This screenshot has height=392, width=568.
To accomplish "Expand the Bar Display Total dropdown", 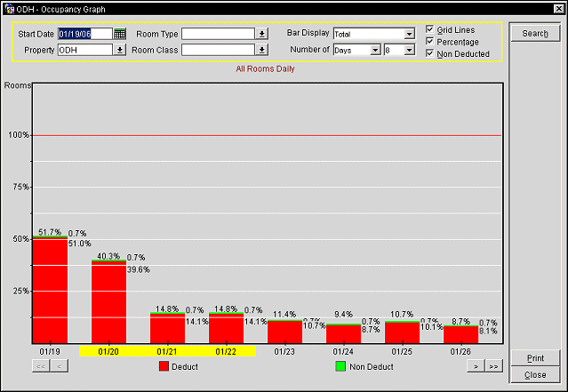I will pyautogui.click(x=409, y=34).
